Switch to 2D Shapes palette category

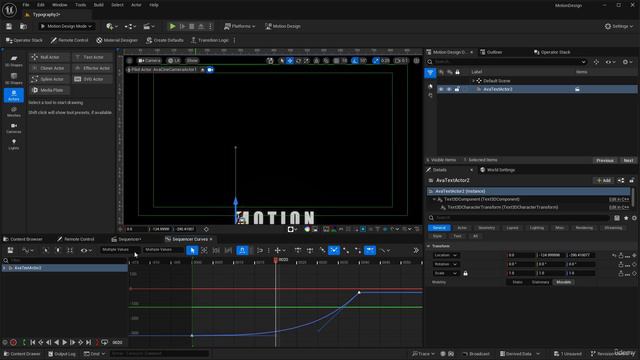coord(14,61)
